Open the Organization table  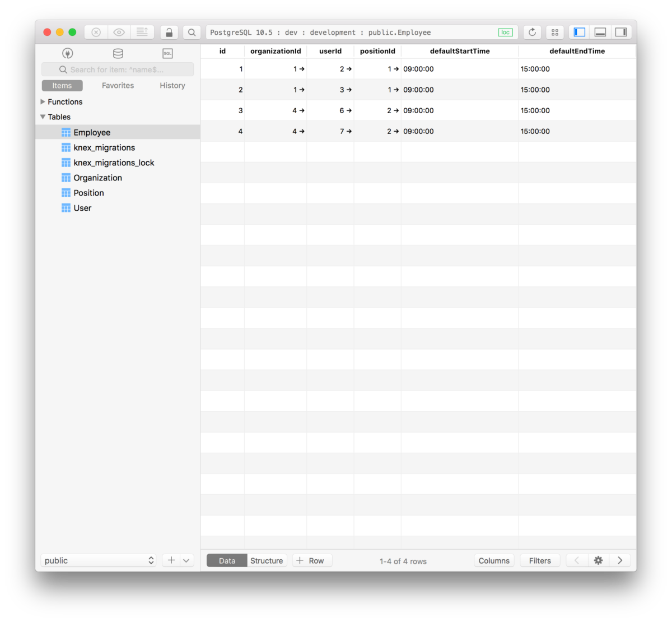point(97,178)
